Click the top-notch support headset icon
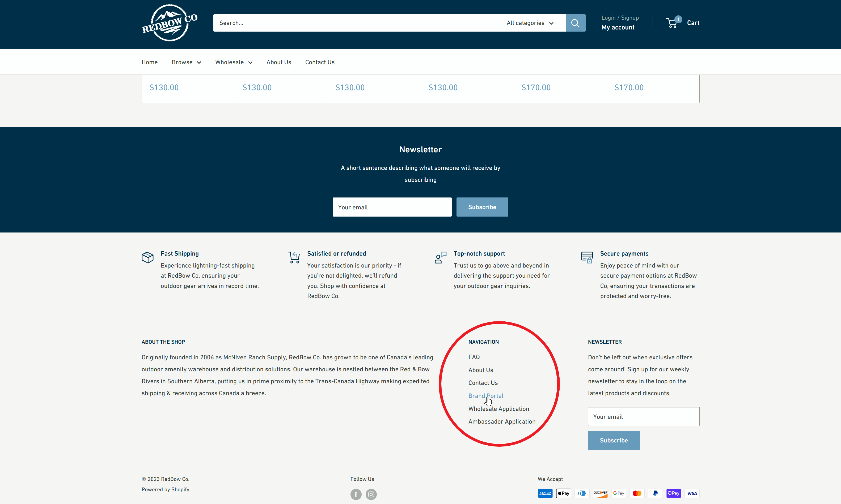This screenshot has height=504, width=841. 440,257
